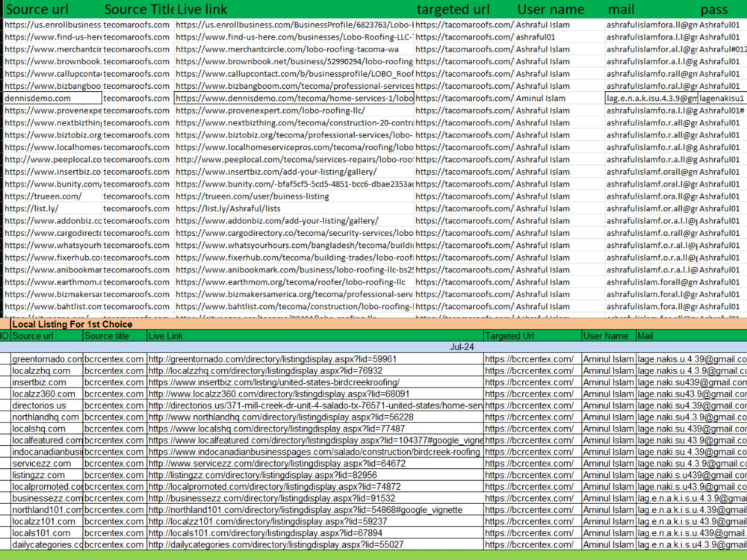This screenshot has height=560, width=747.
Task: Select the 'directorios.us' source url cell
Action: coord(46,405)
